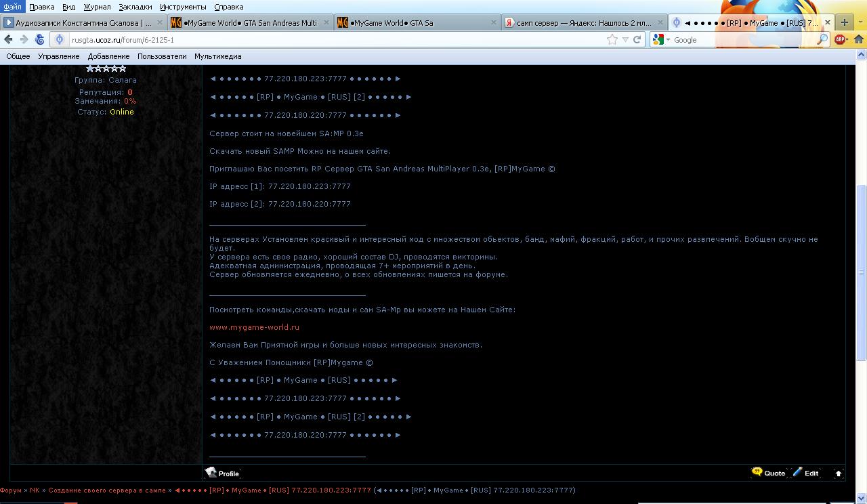Open the Правка menu
This screenshot has height=504, width=867.
pyautogui.click(x=42, y=7)
